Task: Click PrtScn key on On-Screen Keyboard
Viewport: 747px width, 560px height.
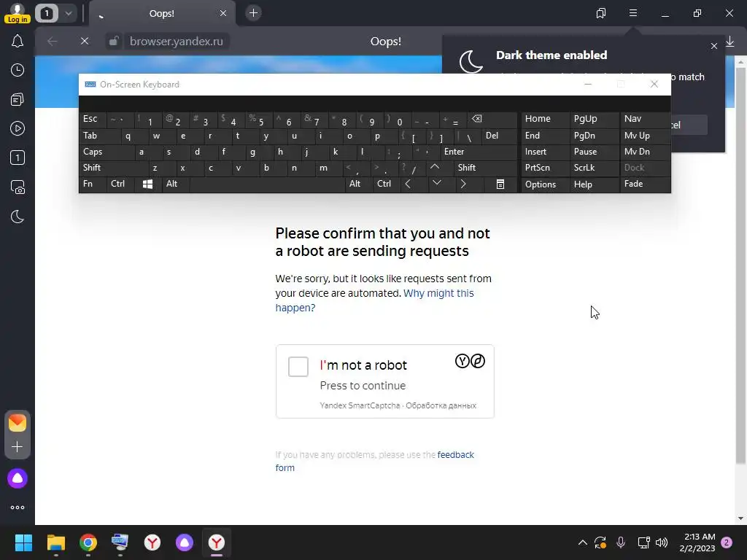Action: pos(546,168)
